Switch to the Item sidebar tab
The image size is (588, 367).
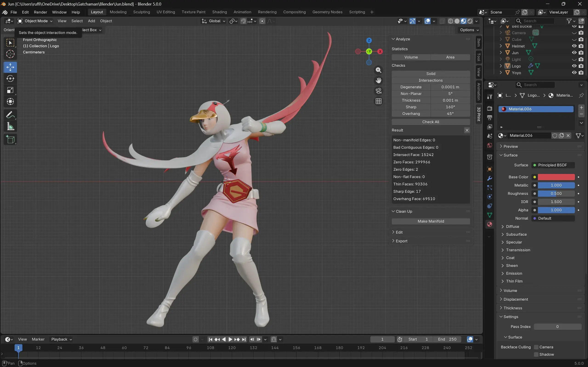tap(479, 42)
